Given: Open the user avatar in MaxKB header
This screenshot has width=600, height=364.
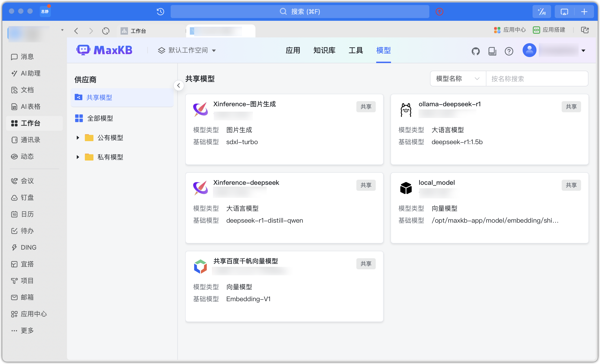Looking at the screenshot, I should click(x=529, y=50).
